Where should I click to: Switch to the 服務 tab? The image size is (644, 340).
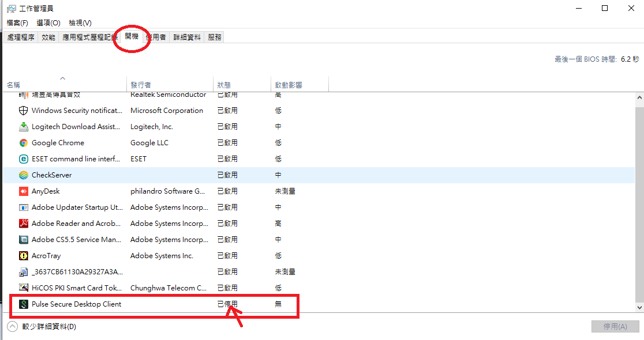(215, 37)
